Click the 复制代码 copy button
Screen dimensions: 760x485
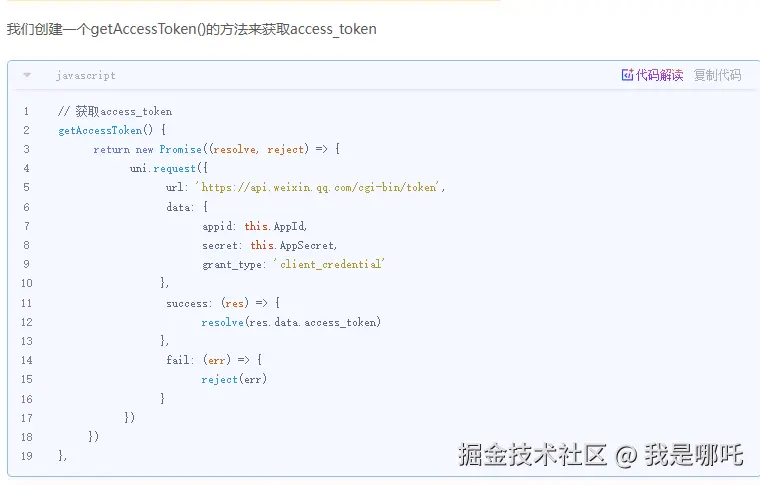tap(717, 75)
